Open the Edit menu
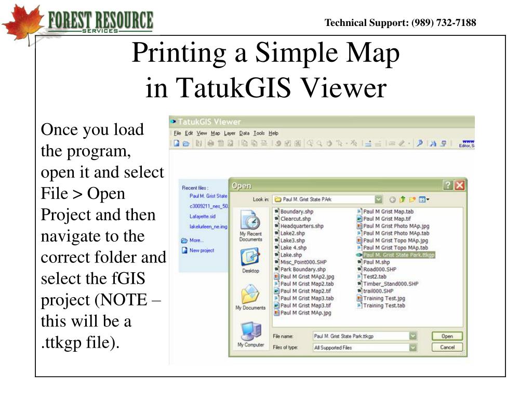 click(x=189, y=133)
